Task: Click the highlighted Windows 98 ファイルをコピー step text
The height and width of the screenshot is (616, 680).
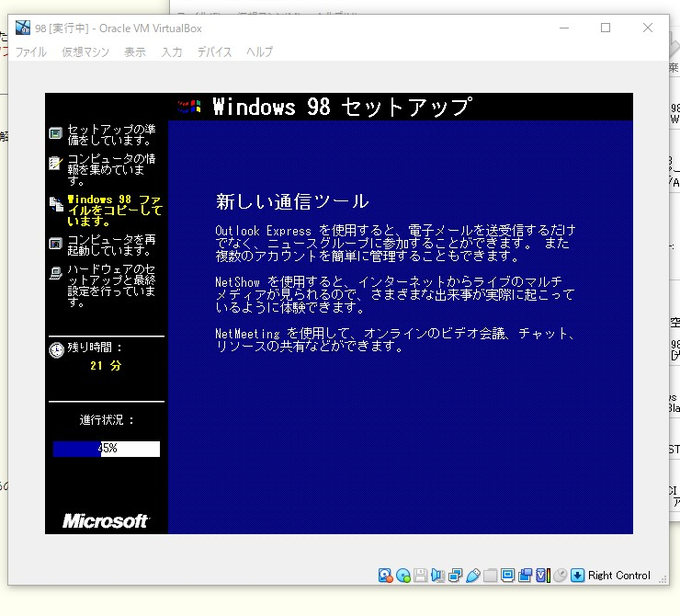Action: [x=115, y=210]
